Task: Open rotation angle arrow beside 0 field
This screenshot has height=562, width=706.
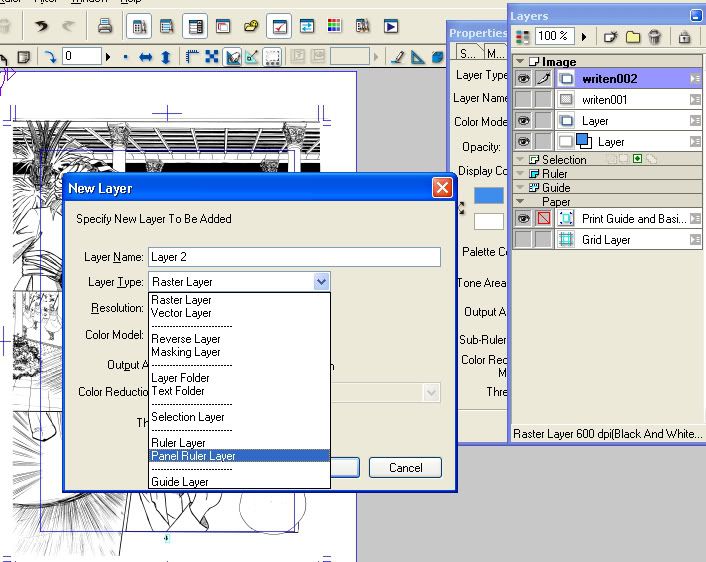Action: pos(108,57)
